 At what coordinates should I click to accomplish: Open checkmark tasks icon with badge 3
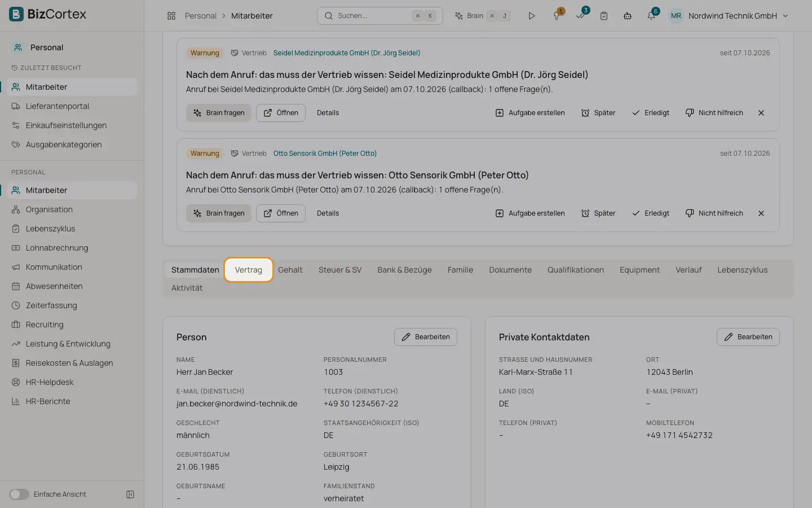580,16
